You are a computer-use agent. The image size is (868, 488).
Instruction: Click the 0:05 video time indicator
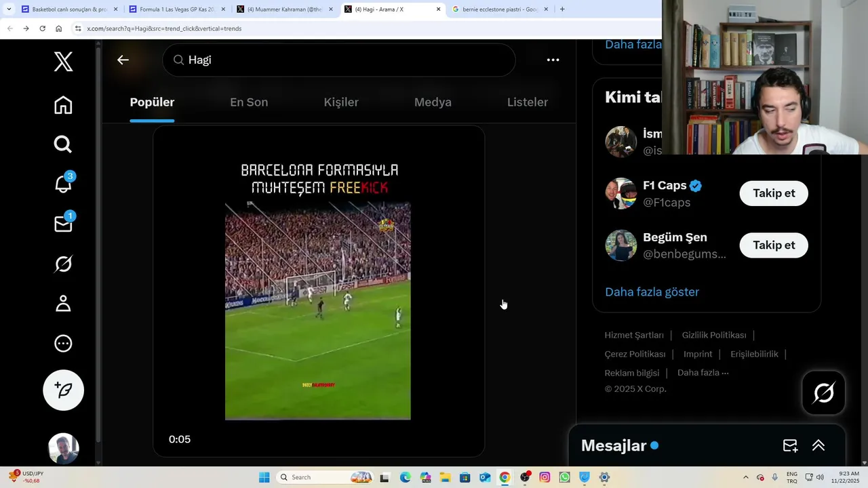(180, 439)
